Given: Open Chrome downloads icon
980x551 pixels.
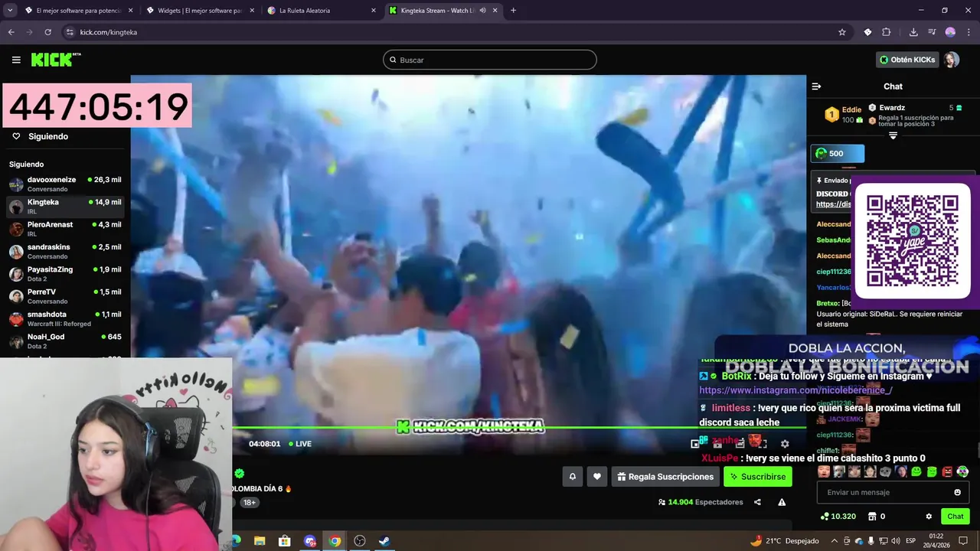Looking at the screenshot, I should [x=913, y=32].
